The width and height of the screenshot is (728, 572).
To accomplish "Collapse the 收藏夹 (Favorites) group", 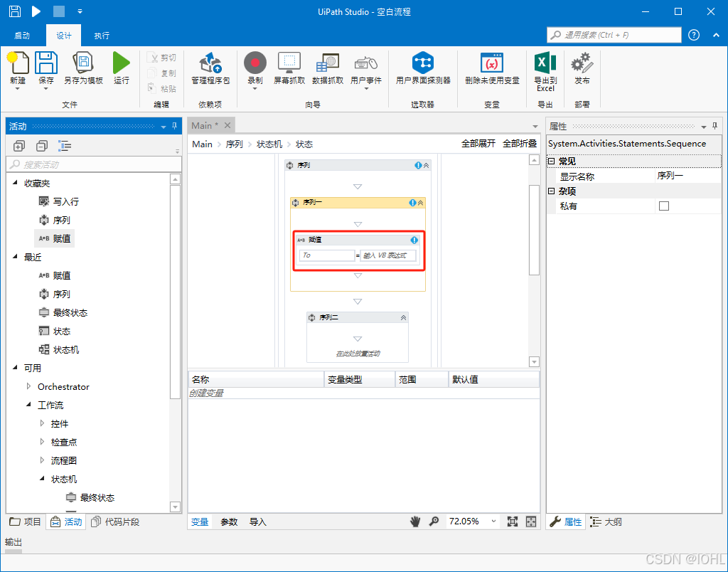I will 15,183.
